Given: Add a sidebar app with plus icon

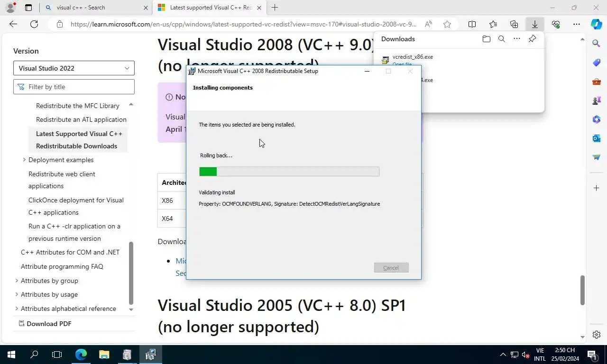Looking at the screenshot, I should pos(597,188).
